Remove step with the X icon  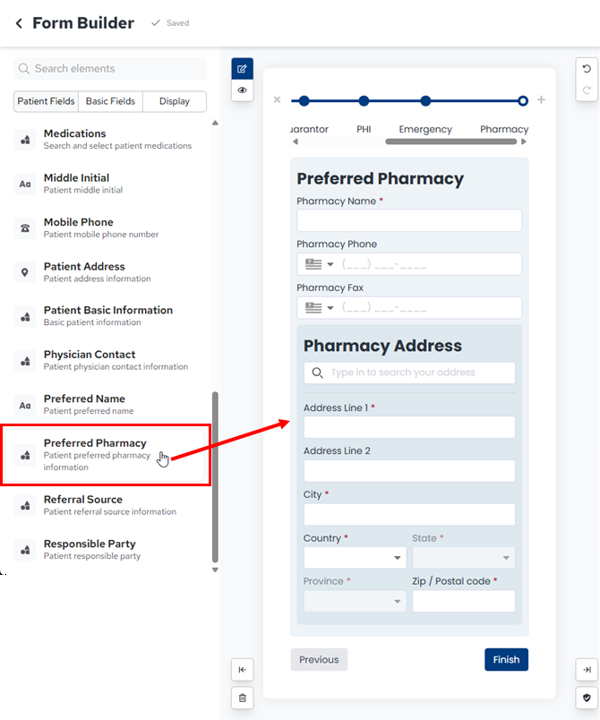pyautogui.click(x=277, y=100)
